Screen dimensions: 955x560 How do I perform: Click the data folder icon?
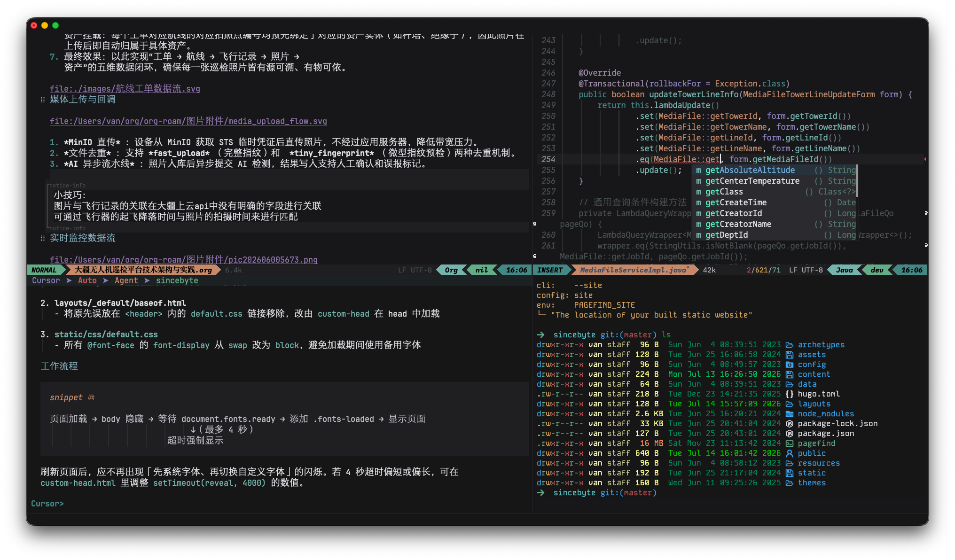pos(790,384)
